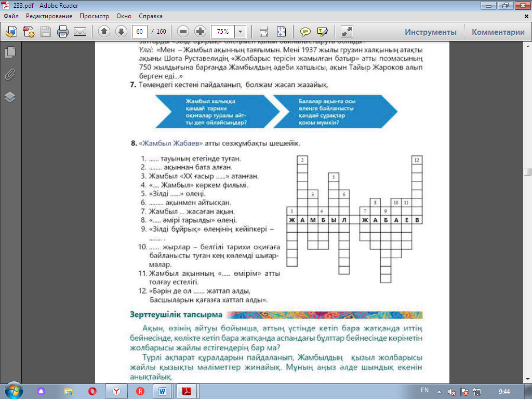Click the Adobe Reader taskbar button
Screen dimensions: 532x399
187,391
